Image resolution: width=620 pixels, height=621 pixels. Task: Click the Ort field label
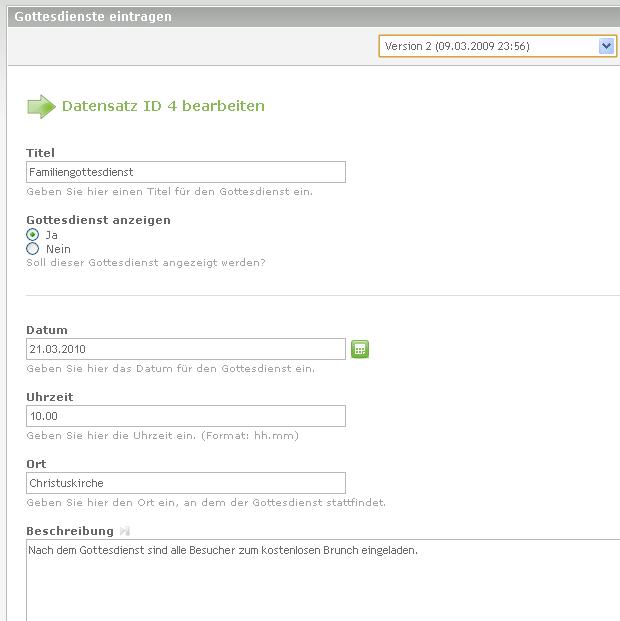(36, 464)
